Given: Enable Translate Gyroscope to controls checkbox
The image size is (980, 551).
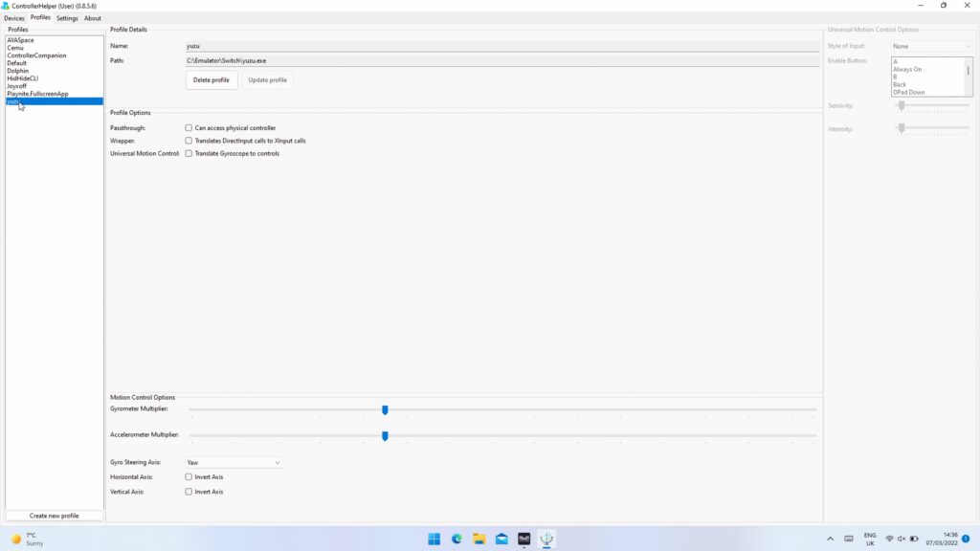Looking at the screenshot, I should point(189,154).
